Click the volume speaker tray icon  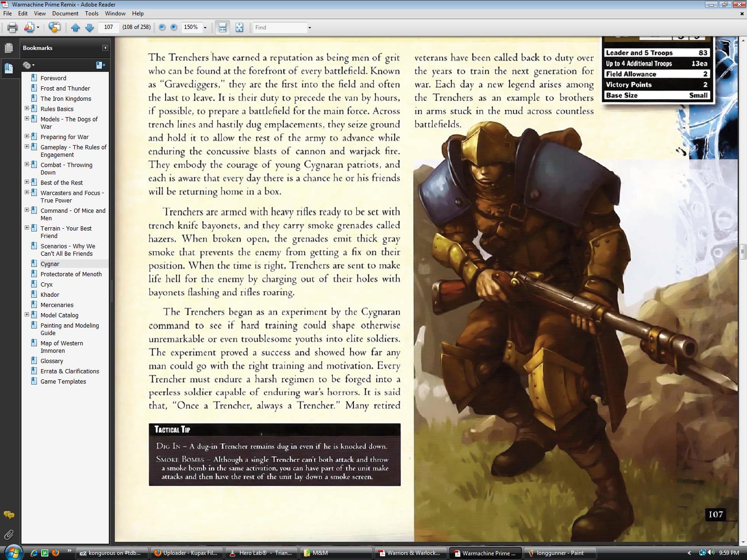[x=711, y=553]
